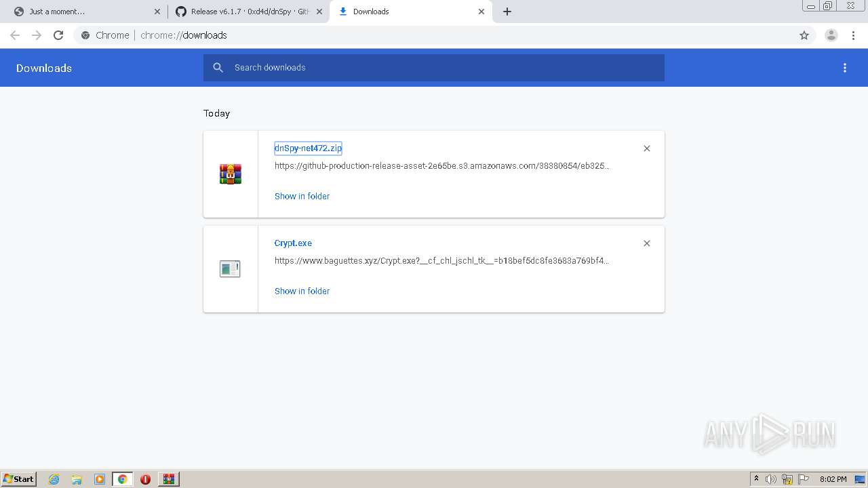
Task: Open dnSpy-net472.zip file link
Action: pyautogui.click(x=308, y=148)
